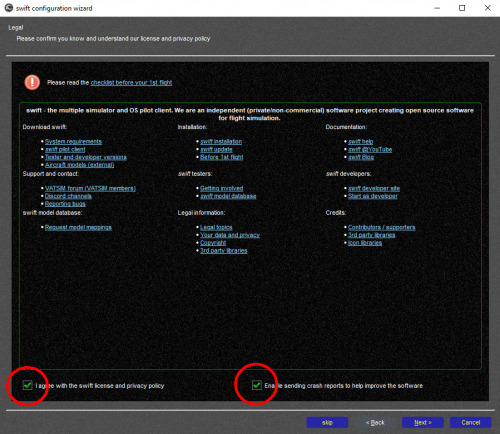This screenshot has width=500, height=434.
Task: Open swift pilot client download link
Action: [x=65, y=149]
